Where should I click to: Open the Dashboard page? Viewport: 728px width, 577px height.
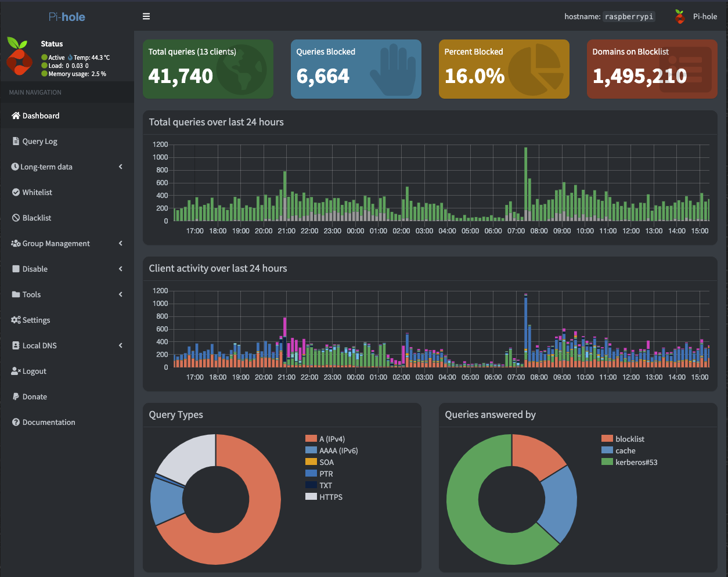point(67,116)
